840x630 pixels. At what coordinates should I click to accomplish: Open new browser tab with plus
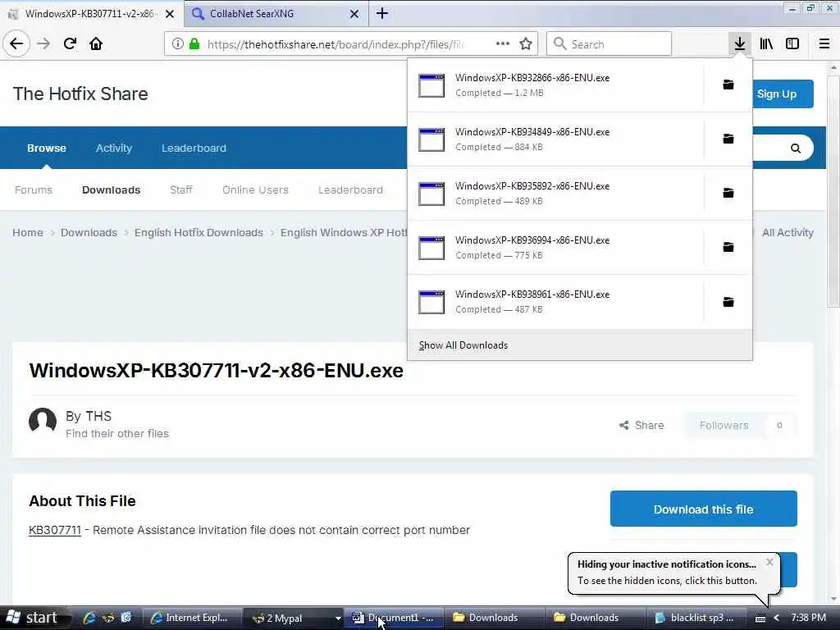pos(382,13)
